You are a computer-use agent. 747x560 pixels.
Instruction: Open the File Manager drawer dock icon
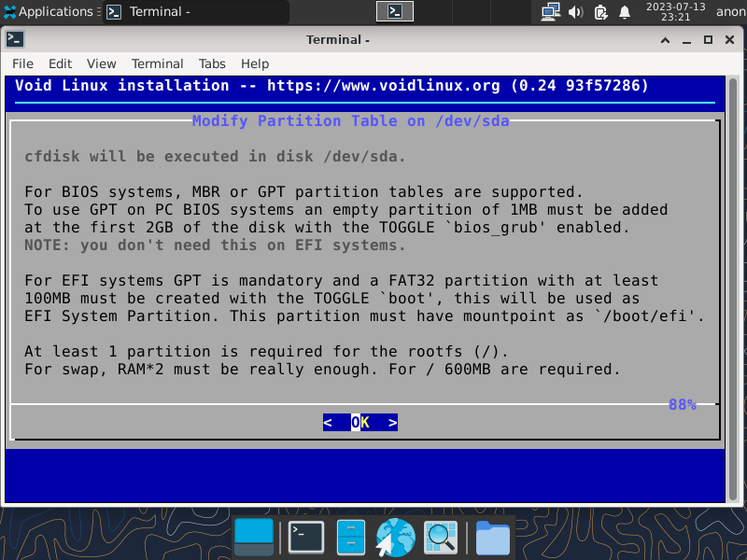pyautogui.click(x=351, y=538)
